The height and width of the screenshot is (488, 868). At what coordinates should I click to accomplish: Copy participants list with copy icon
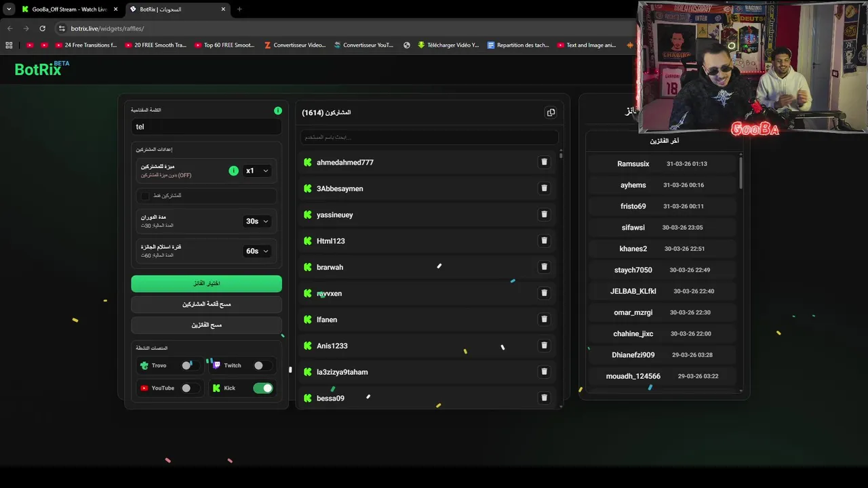coord(551,113)
